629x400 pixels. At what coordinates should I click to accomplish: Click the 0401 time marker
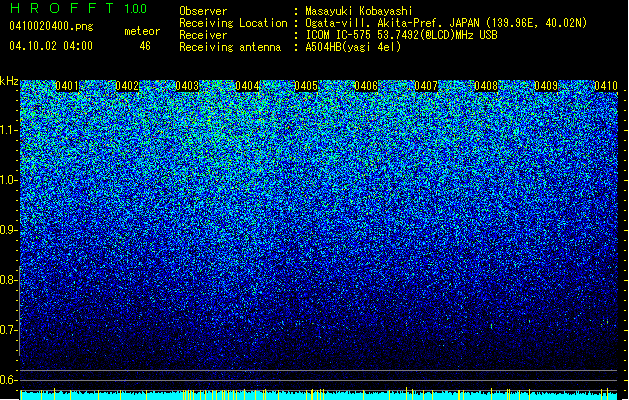[67, 86]
